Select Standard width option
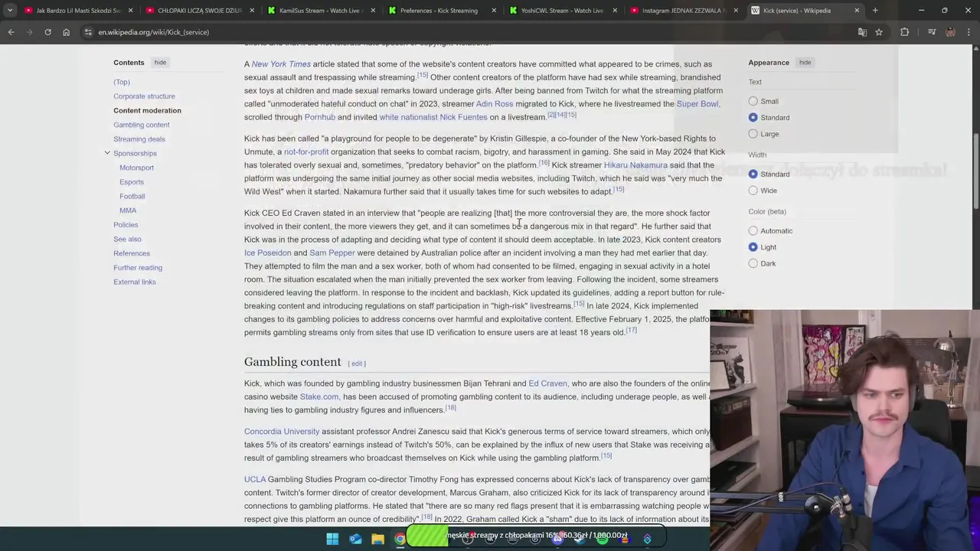This screenshot has height=551, width=980. [x=753, y=174]
